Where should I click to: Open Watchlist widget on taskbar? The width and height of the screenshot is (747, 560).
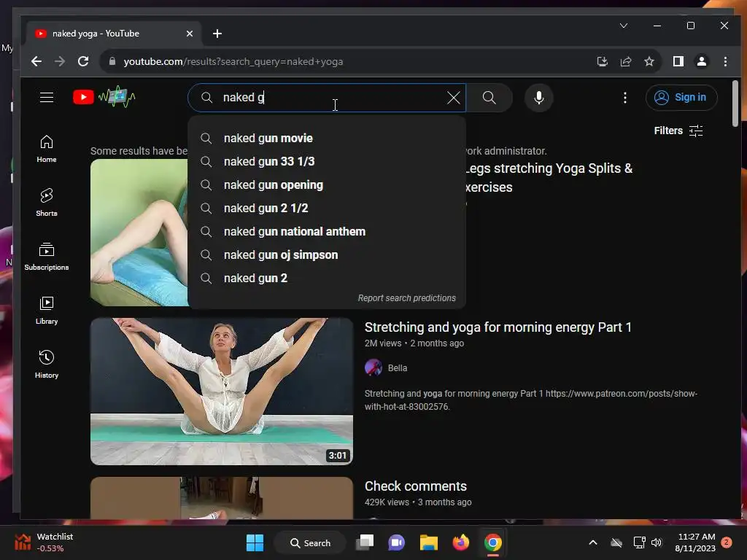[44, 542]
